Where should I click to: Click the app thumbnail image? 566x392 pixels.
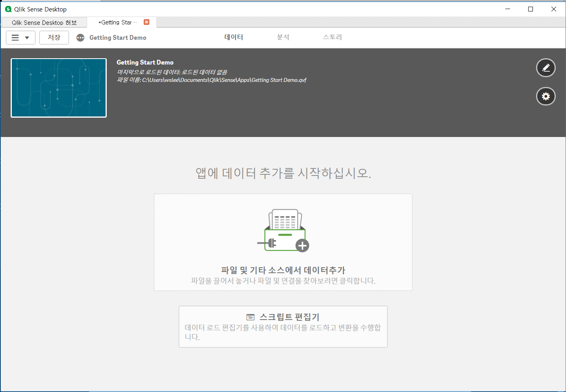[x=59, y=88]
